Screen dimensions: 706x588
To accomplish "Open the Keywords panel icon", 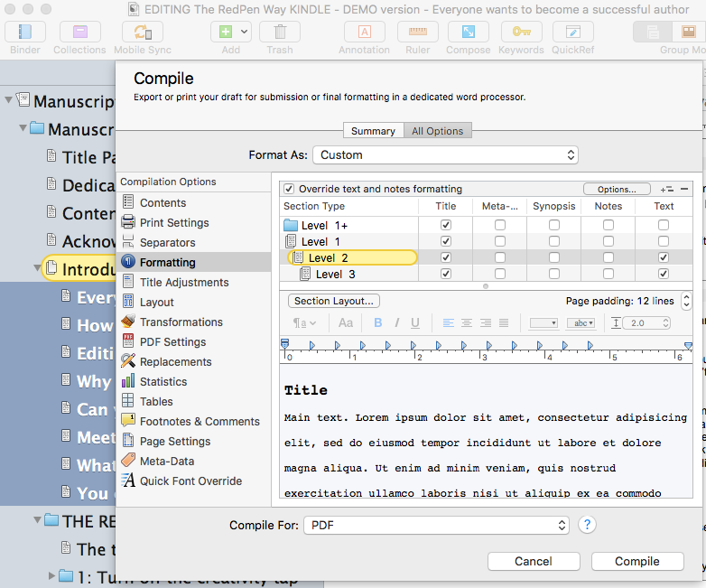I will click(x=522, y=32).
